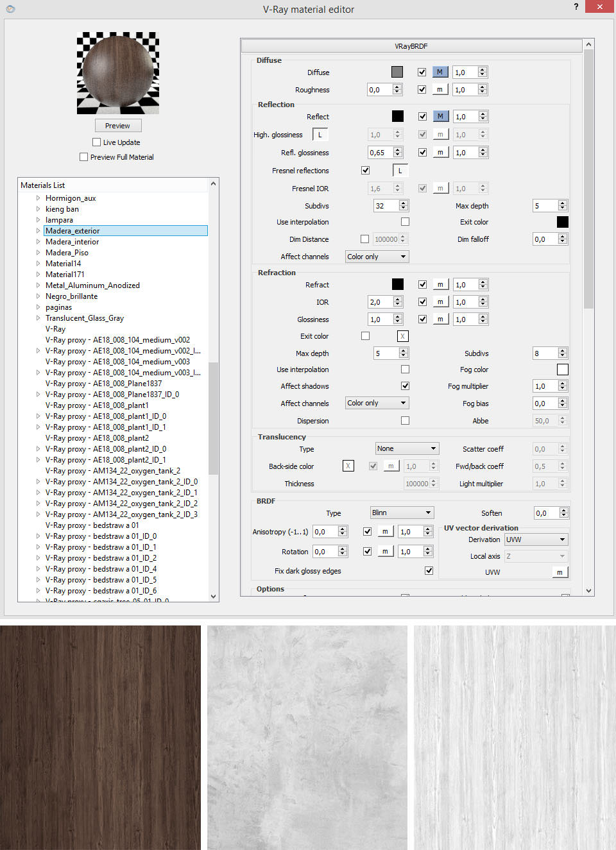Screen dimensions: 616x850
Task: Click the Reflect texture map M button
Action: pyautogui.click(x=440, y=116)
